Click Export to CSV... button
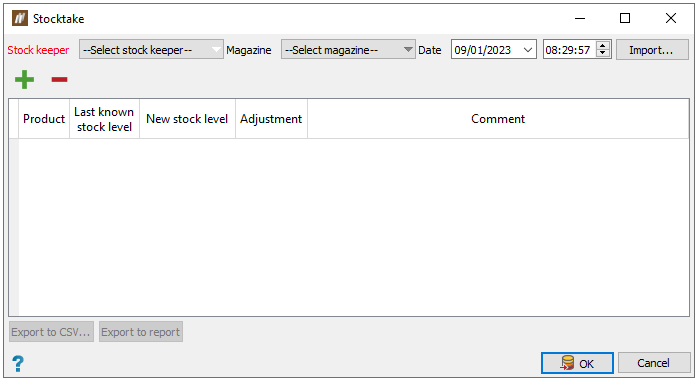Screen dimensions: 699x382 pos(51,332)
